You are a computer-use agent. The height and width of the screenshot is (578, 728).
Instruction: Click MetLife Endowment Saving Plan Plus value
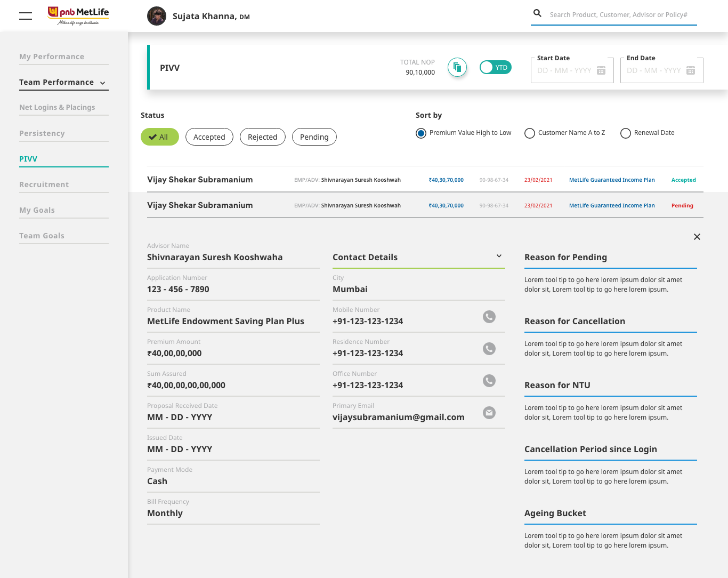(225, 321)
